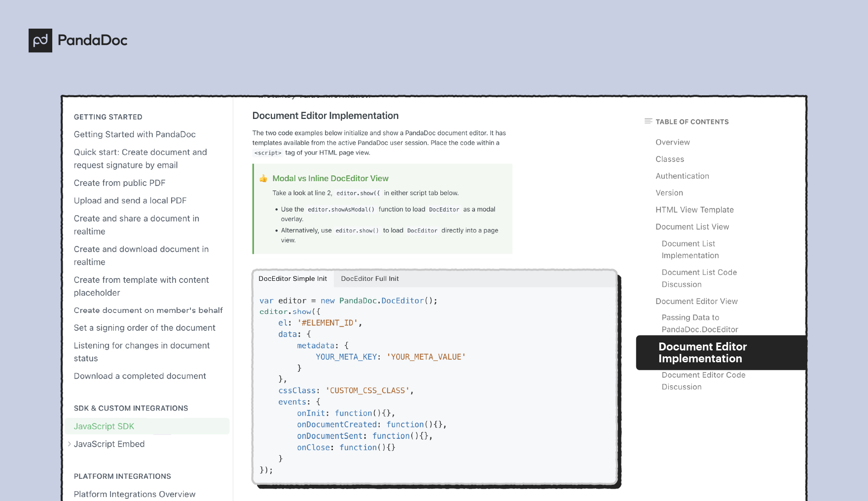Click 'var editor = new PandaDoc.DocEditor();' line
The image size is (868, 501).
[x=348, y=301]
